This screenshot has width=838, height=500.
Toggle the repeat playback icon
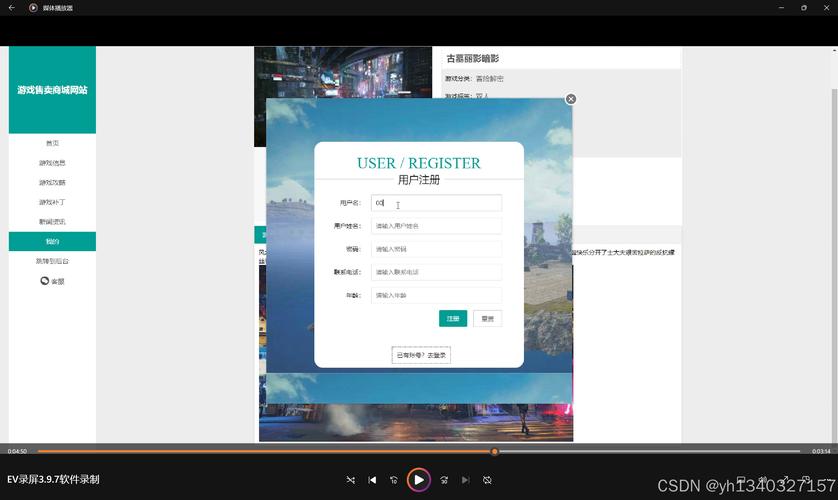pos(488,480)
